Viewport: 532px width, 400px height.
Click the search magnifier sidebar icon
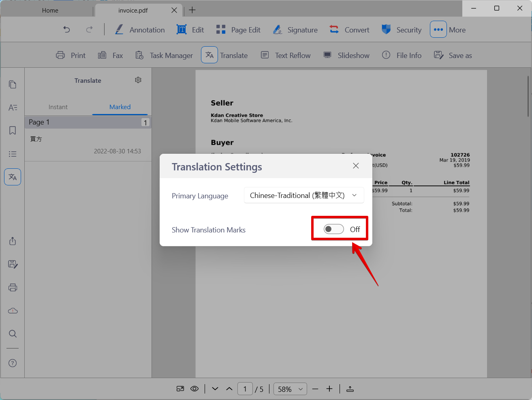tap(13, 334)
